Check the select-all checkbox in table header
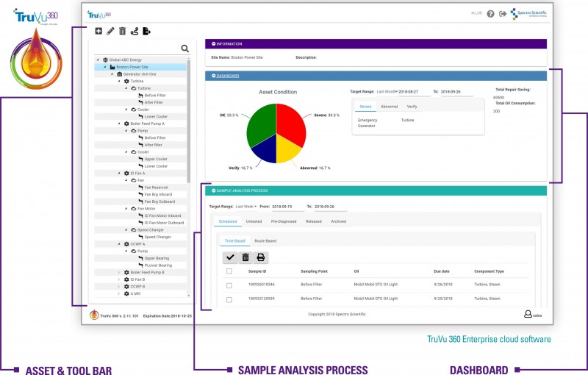Viewport: 588px width, 375px height. point(229,271)
